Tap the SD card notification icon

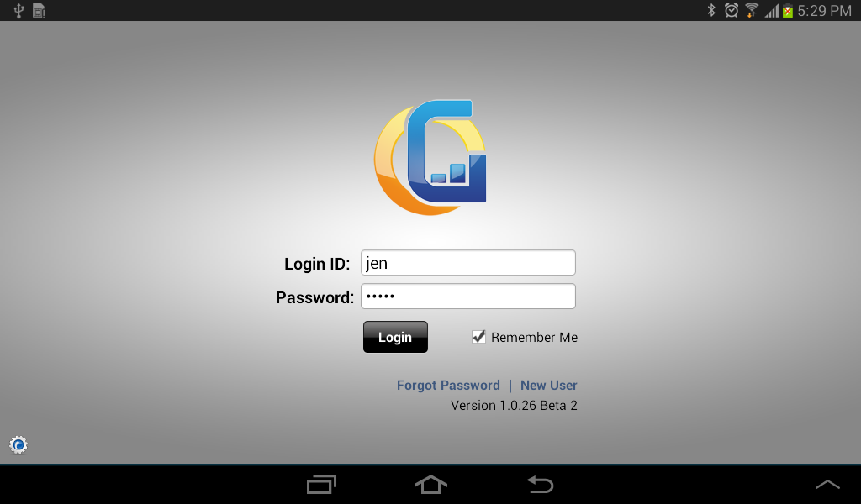[39, 10]
